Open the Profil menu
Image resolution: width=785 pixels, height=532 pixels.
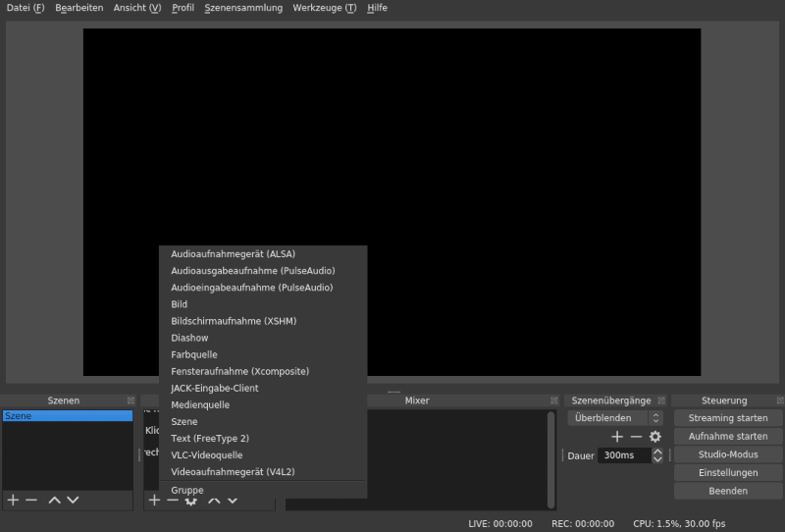click(183, 8)
